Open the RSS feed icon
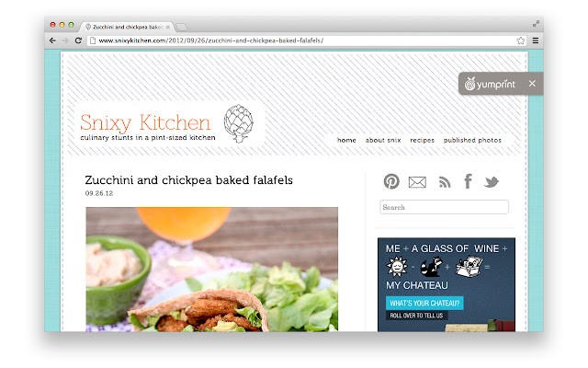 click(x=445, y=182)
